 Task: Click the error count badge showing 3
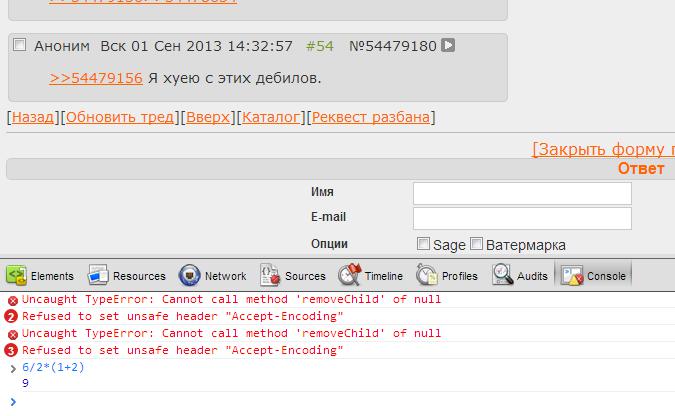11,351
